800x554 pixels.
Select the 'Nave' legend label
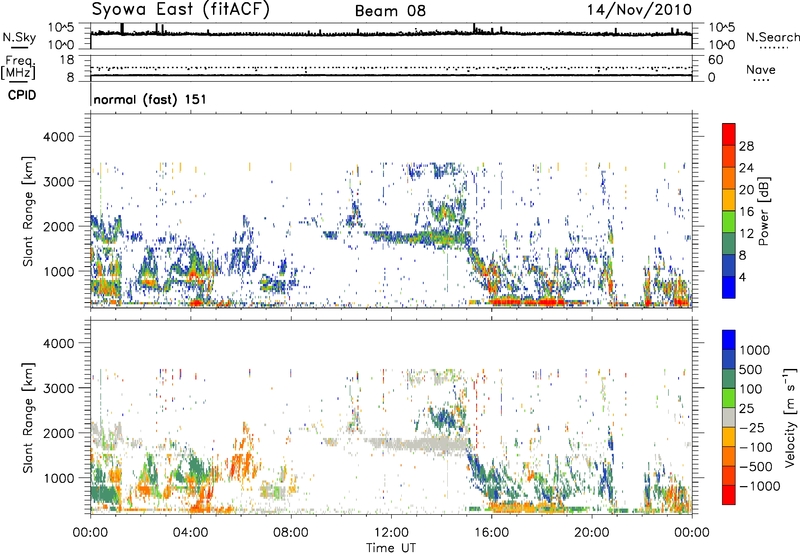coord(761,70)
